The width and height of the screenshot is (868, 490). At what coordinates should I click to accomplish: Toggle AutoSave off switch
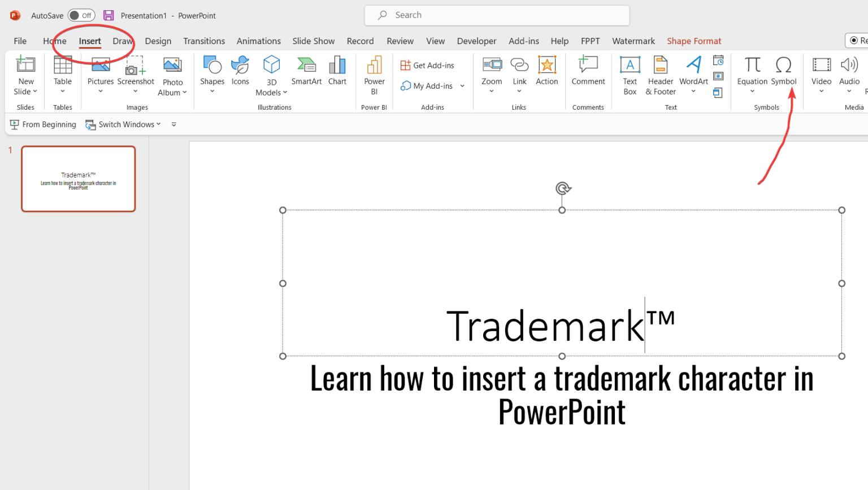pos(81,15)
